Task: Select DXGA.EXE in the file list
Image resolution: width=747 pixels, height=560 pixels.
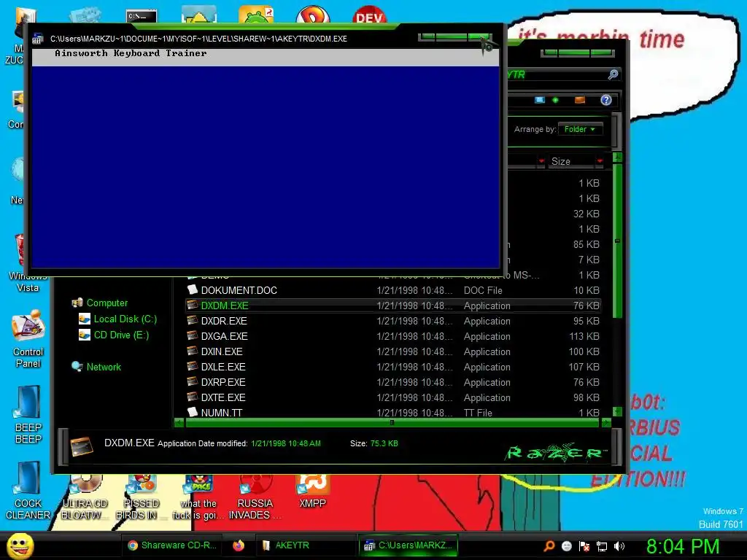Action: (393, 336)
